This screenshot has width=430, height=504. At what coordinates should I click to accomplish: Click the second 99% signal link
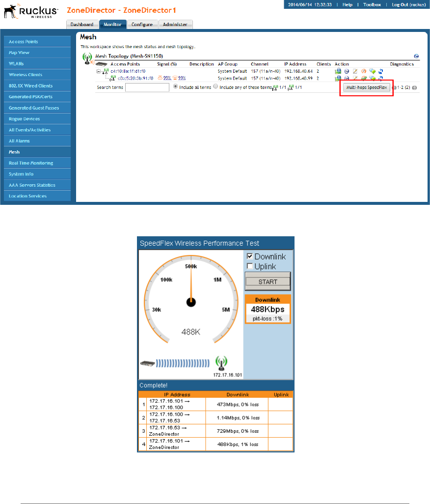(x=182, y=78)
